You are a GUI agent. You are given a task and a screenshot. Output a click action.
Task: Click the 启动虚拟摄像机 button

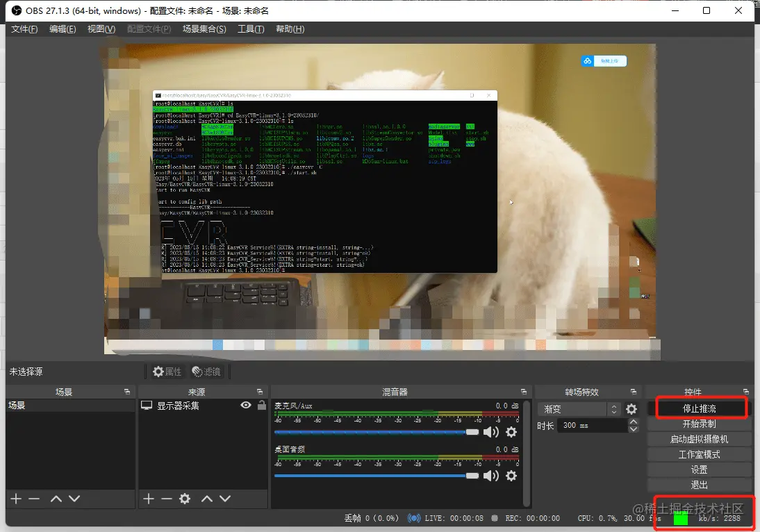(x=700, y=439)
